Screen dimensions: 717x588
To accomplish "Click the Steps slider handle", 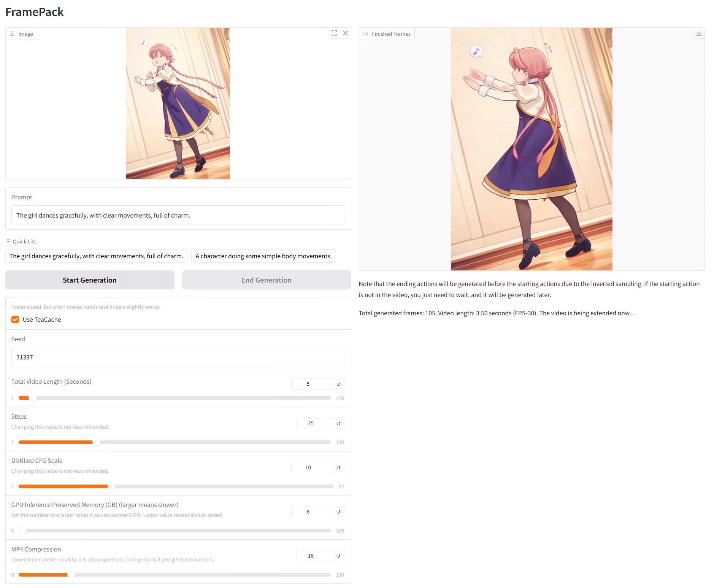I will (x=97, y=442).
